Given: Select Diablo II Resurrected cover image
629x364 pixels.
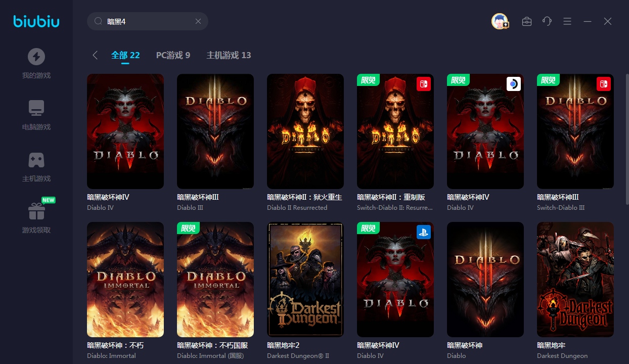Looking at the screenshot, I should click(x=305, y=131).
